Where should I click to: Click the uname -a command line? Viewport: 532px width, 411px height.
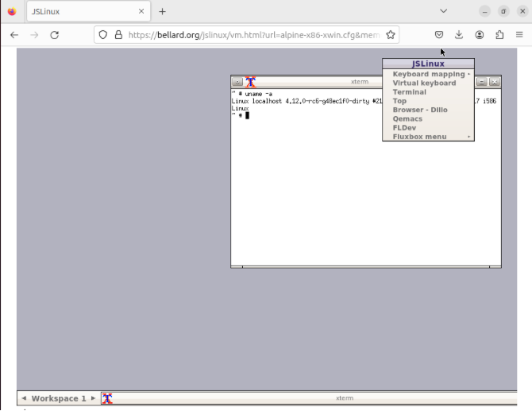point(252,94)
